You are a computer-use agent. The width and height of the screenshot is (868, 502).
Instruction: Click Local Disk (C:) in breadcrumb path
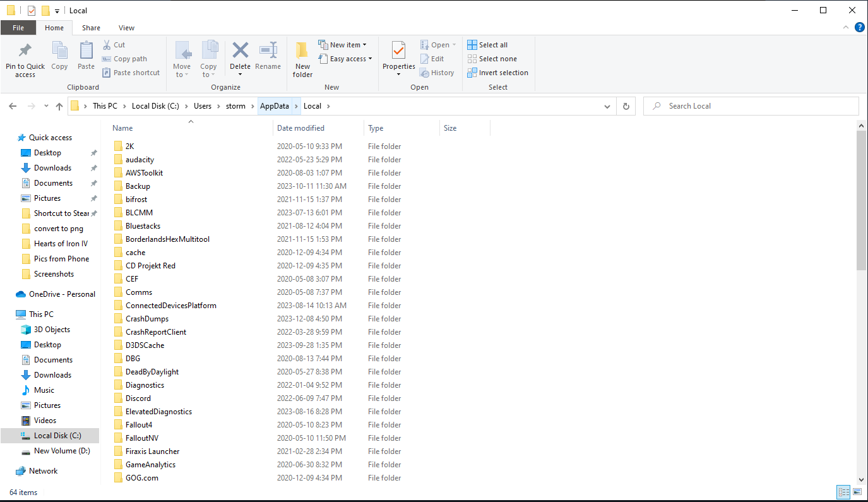(x=155, y=106)
